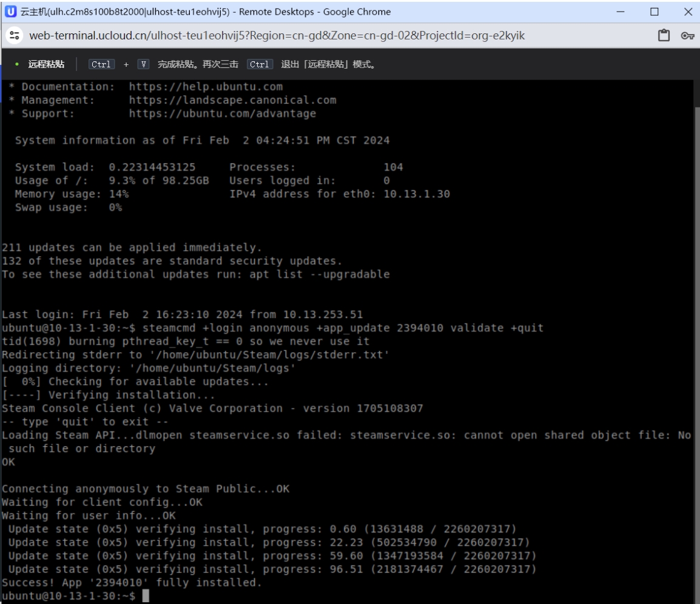Focus the web-terminal.ucloud.cn address bar
Screen dimensions: 700x604
tap(277, 35)
